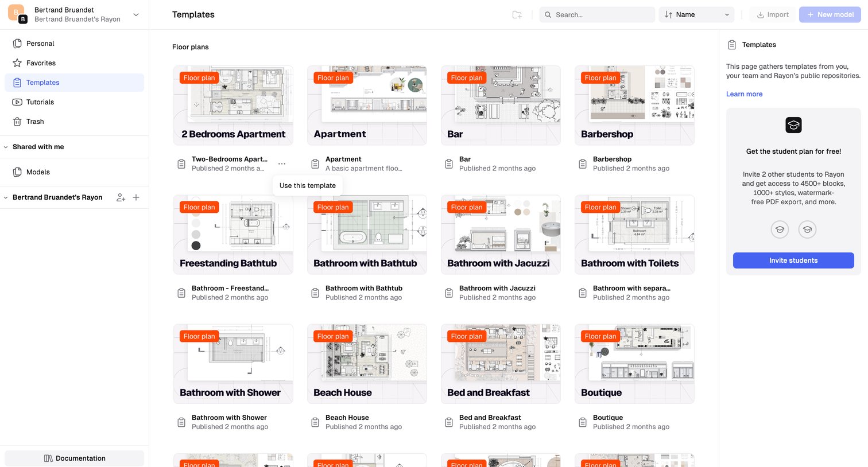Follow the Learn more link
The width and height of the screenshot is (868, 467).
(x=745, y=94)
